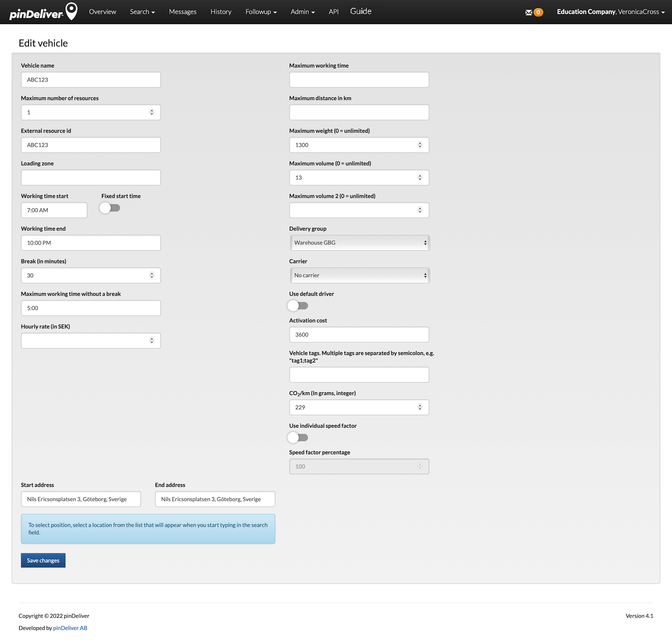Expand the Followup menu

(261, 12)
